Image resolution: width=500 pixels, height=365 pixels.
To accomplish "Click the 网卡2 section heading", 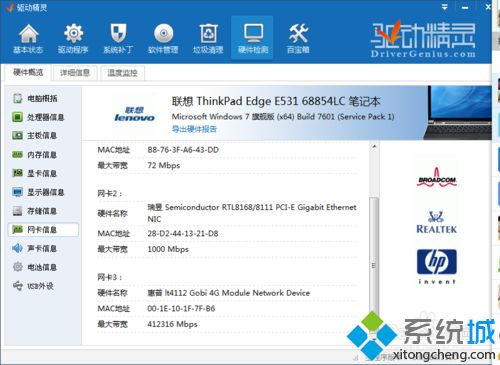I will (110, 193).
